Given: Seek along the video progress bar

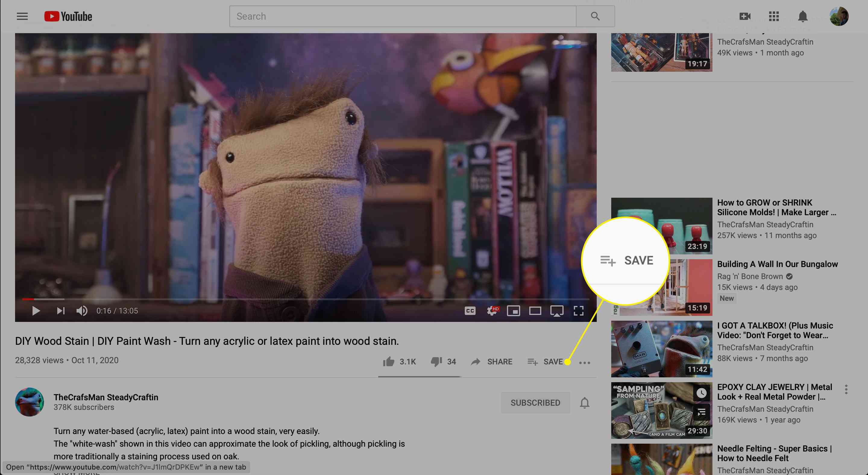Looking at the screenshot, I should pyautogui.click(x=306, y=299).
